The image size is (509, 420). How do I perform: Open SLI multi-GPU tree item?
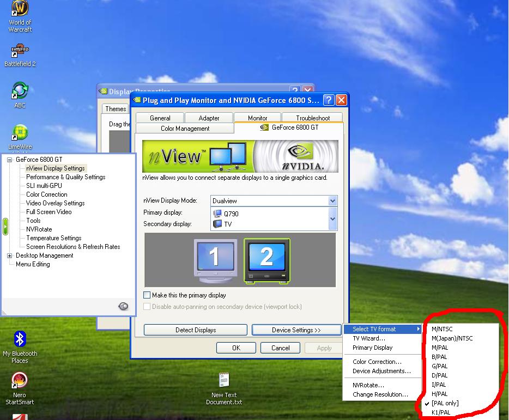click(44, 186)
